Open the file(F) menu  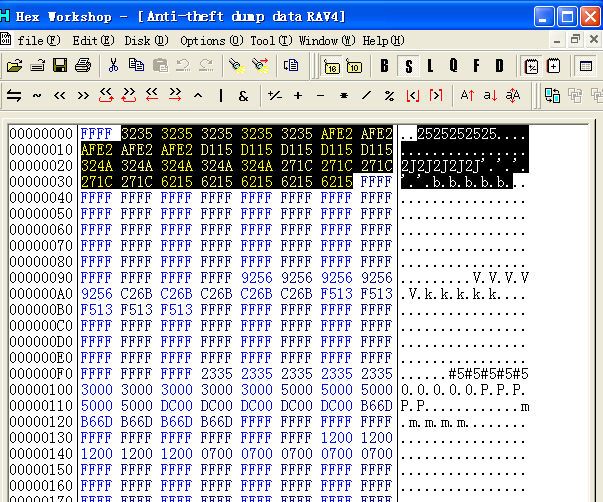pos(39,40)
